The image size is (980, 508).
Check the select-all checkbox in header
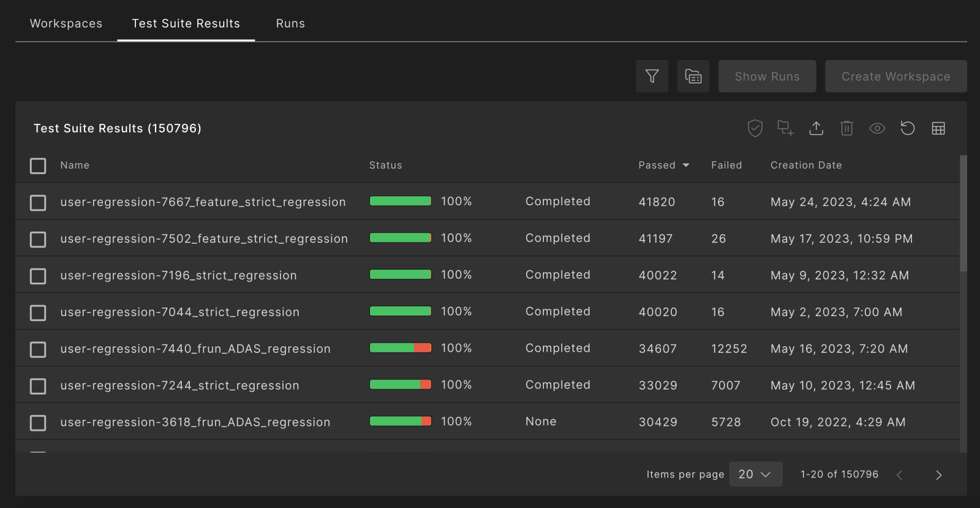[38, 166]
